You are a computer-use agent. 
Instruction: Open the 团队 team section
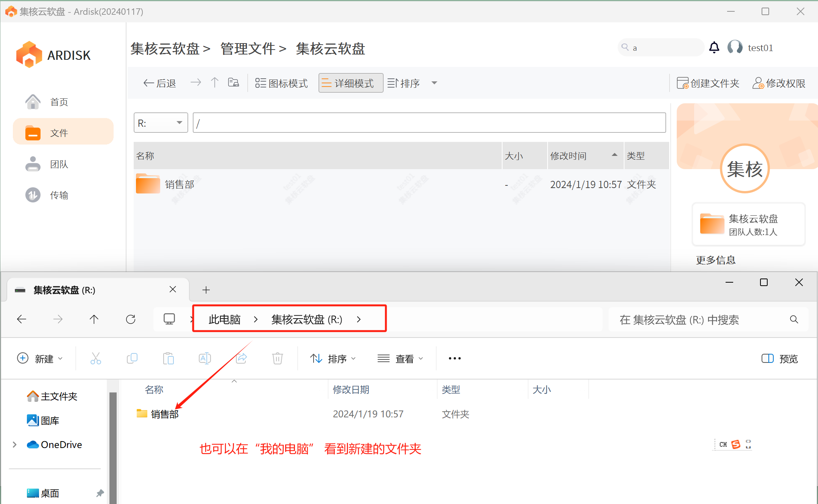click(x=59, y=164)
